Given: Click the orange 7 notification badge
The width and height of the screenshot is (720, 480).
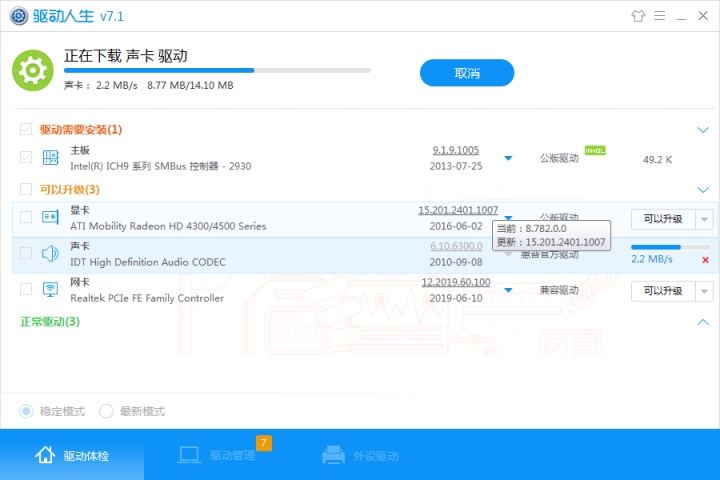Looking at the screenshot, I should click(x=264, y=443).
